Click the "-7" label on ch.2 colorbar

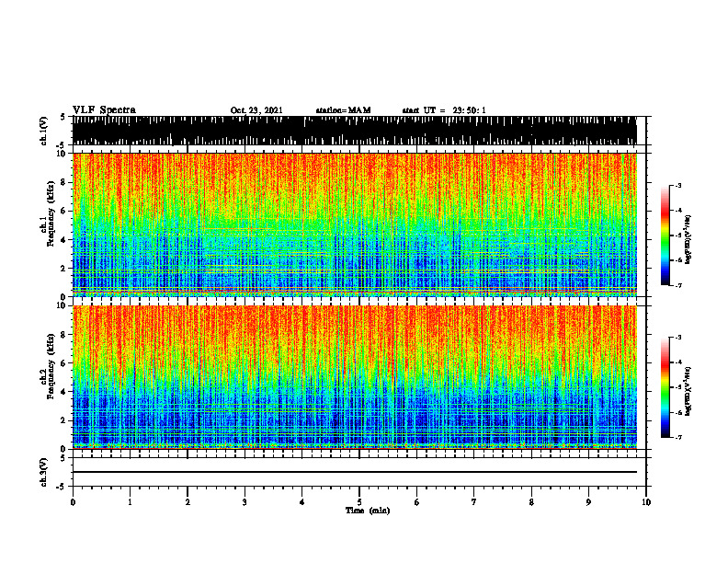tap(677, 437)
